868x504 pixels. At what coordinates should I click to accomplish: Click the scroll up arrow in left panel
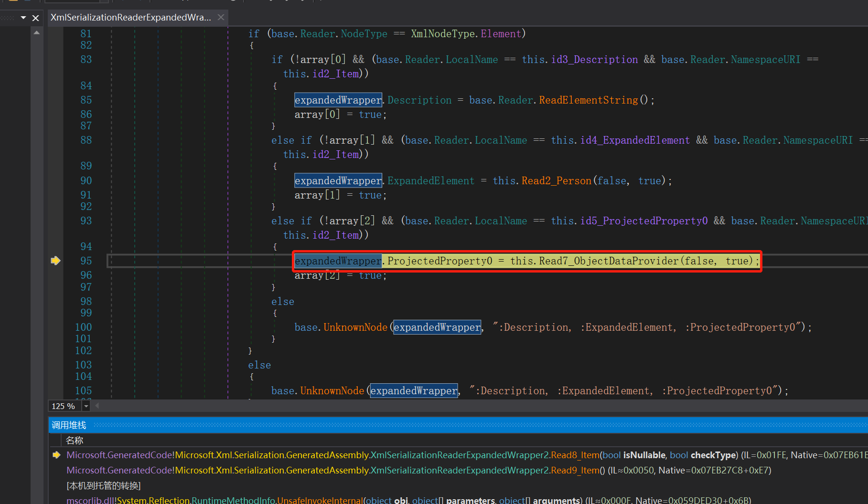coord(37,33)
